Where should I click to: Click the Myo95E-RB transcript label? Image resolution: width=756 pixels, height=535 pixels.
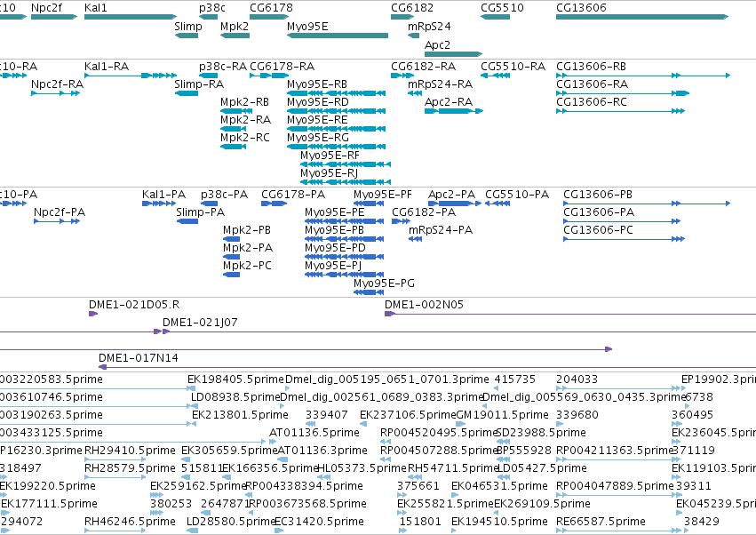click(317, 84)
